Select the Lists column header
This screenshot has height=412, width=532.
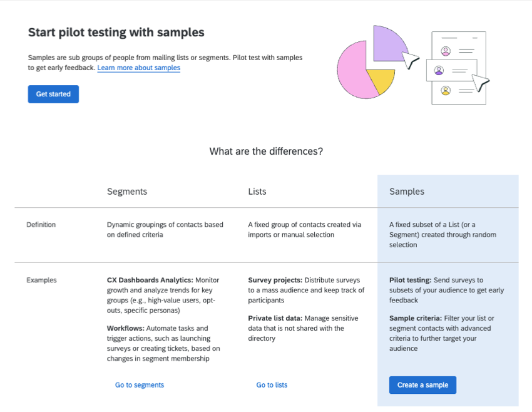pos(257,192)
